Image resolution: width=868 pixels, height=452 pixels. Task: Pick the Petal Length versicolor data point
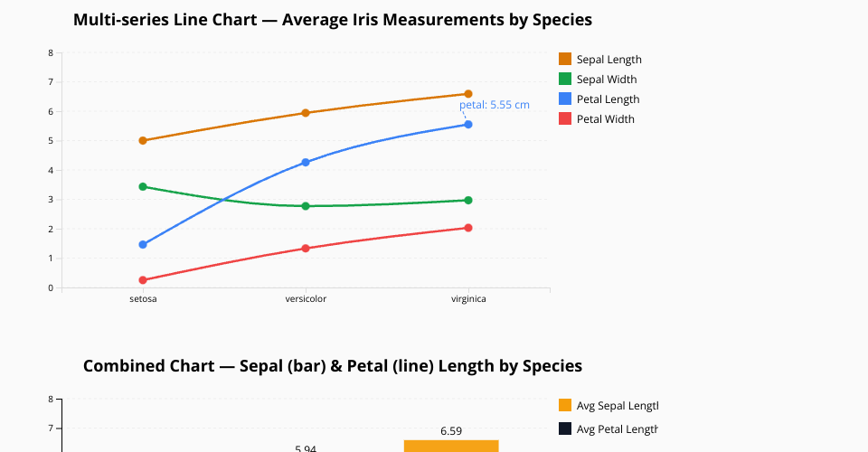(x=306, y=163)
